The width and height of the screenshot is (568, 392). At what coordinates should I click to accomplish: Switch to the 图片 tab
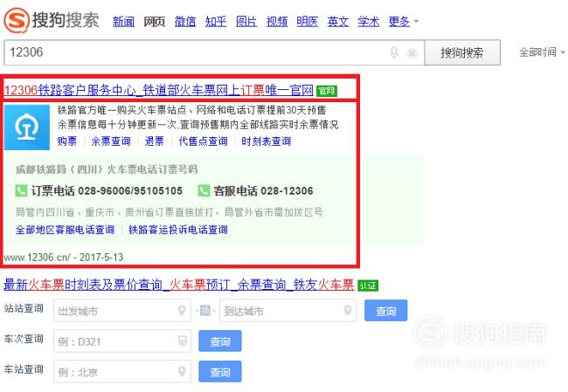coord(246,22)
